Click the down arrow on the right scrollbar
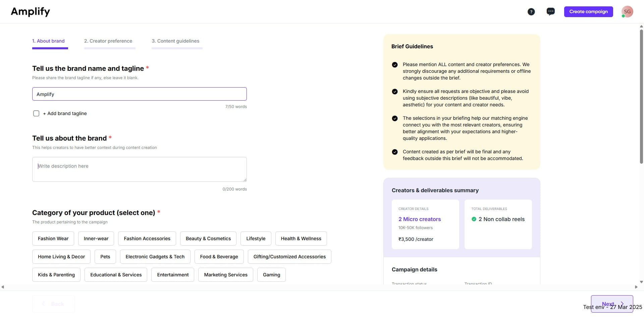The height and width of the screenshot is (317, 644). click(641, 282)
